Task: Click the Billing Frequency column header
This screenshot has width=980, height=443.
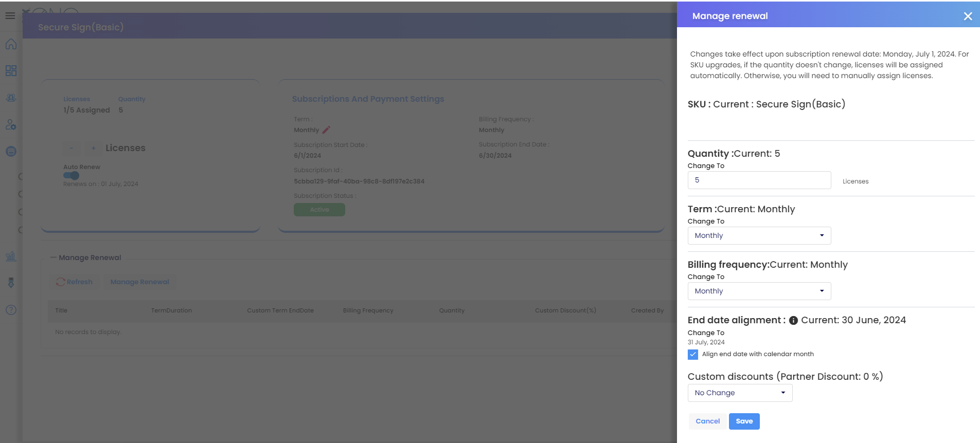Action: click(368, 310)
